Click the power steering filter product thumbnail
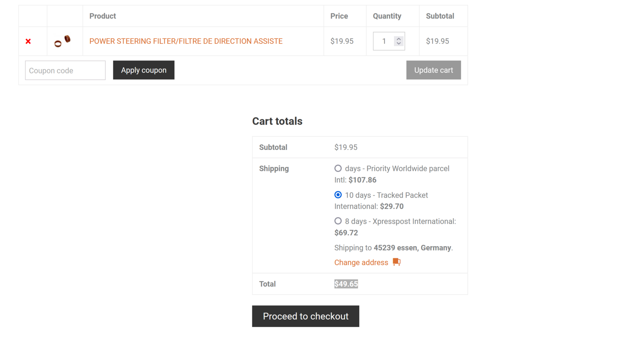The height and width of the screenshot is (364, 643). click(x=62, y=41)
